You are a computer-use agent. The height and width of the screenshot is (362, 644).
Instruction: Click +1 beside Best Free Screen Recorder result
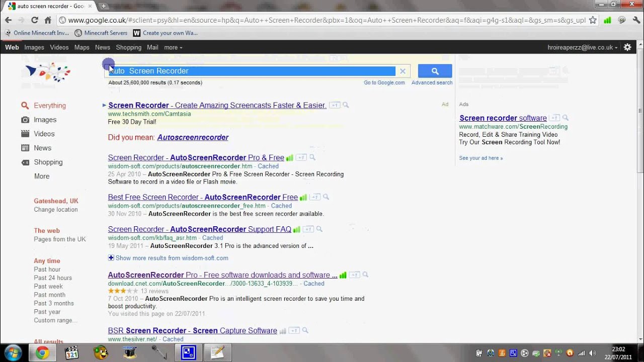(x=314, y=197)
